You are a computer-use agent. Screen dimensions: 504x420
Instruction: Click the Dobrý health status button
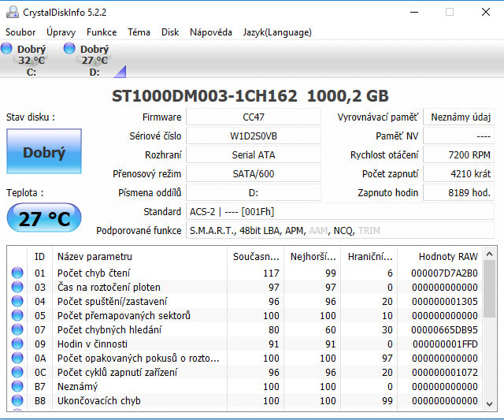[x=43, y=152]
